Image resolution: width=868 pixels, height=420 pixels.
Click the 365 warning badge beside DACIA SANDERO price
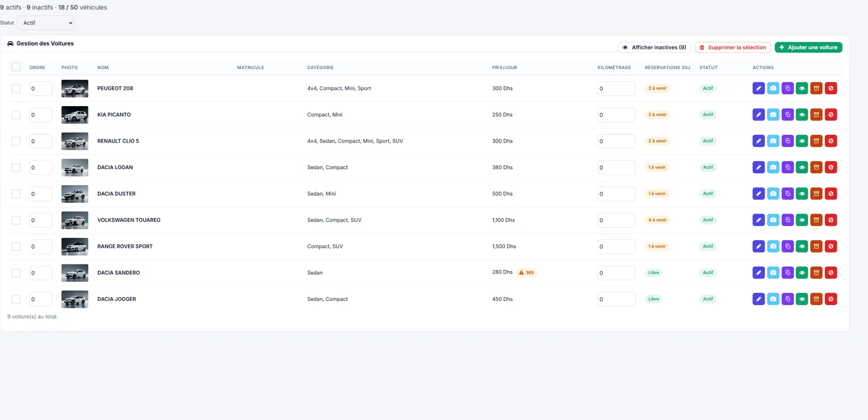[526, 273]
